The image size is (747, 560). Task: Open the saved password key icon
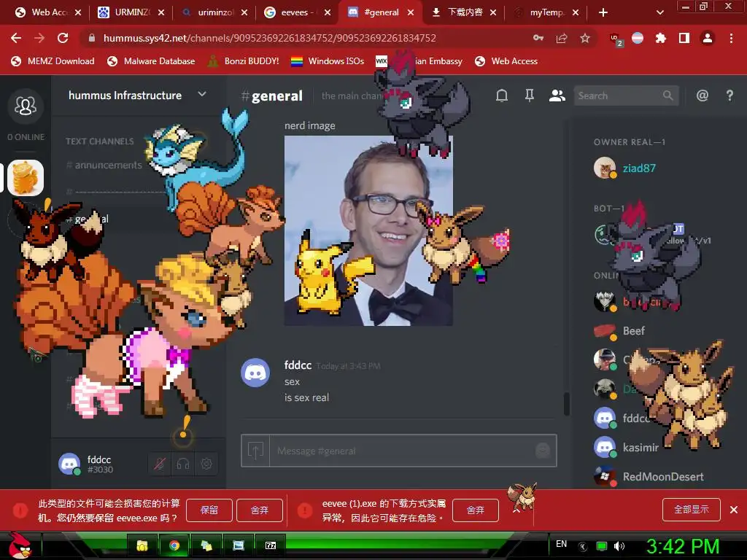538,38
